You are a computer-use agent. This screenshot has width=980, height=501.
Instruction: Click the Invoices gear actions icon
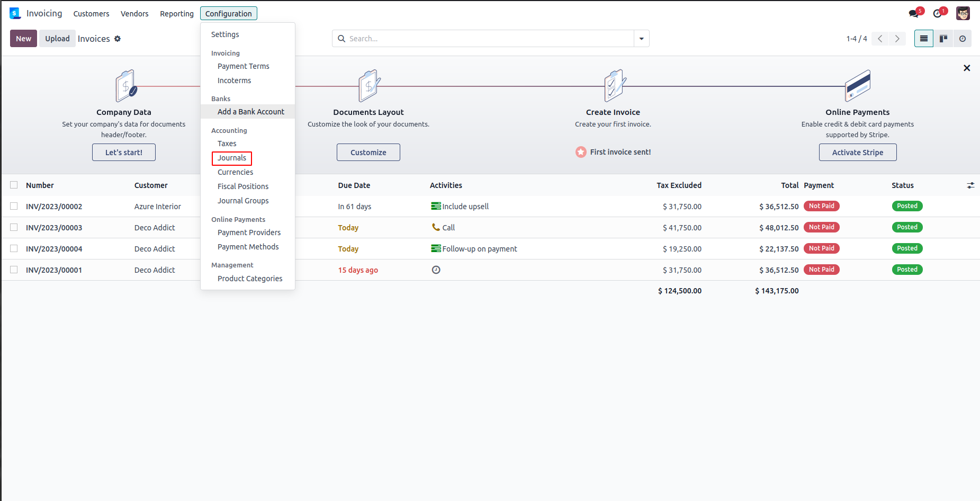pyautogui.click(x=118, y=39)
